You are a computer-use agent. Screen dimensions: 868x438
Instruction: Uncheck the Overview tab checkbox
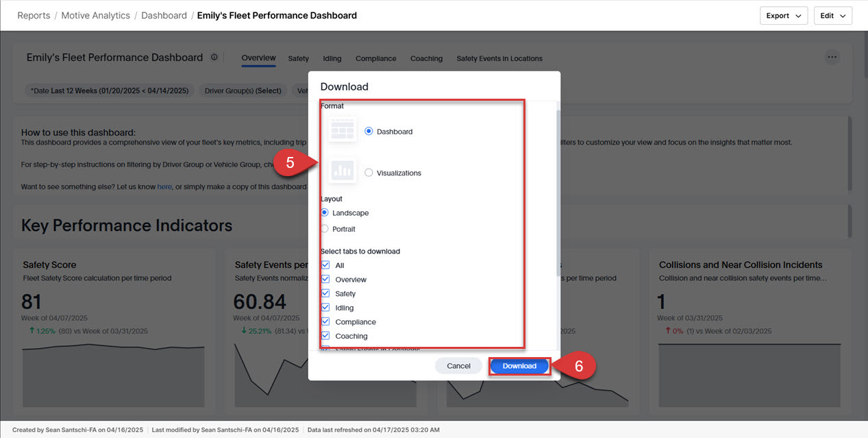[x=325, y=280]
